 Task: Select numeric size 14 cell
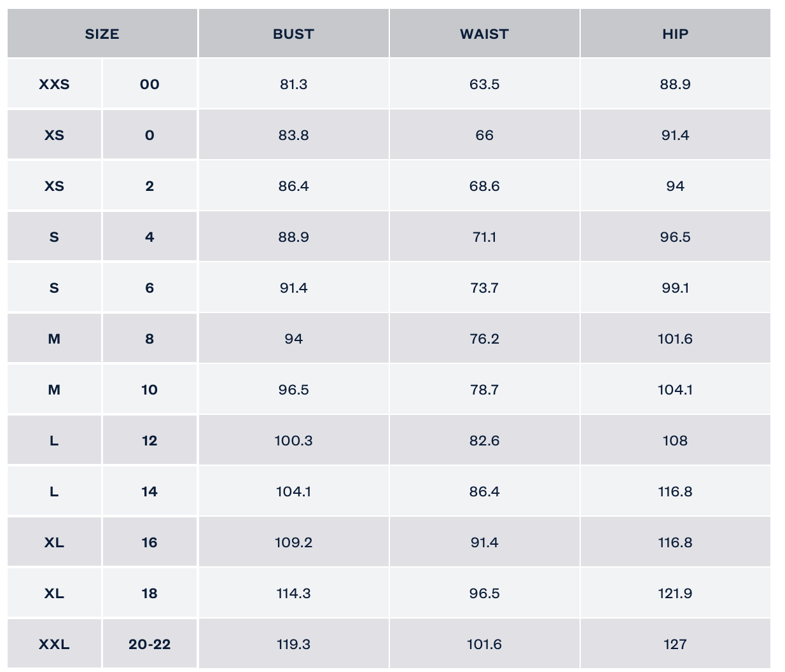[x=149, y=491]
